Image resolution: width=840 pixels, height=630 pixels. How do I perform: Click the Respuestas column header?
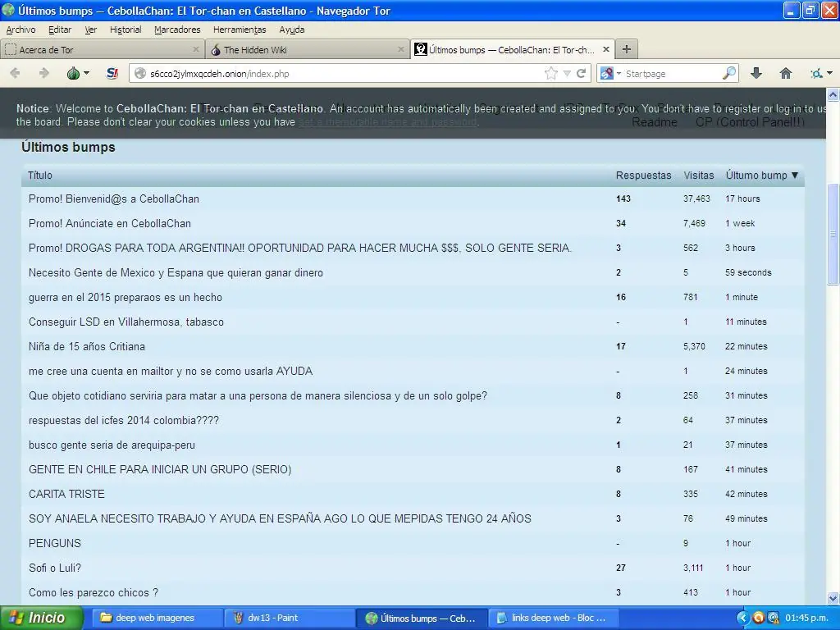pyautogui.click(x=643, y=176)
